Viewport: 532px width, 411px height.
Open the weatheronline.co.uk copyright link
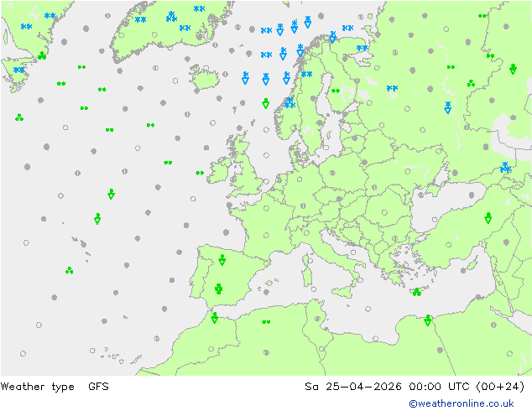point(461,403)
